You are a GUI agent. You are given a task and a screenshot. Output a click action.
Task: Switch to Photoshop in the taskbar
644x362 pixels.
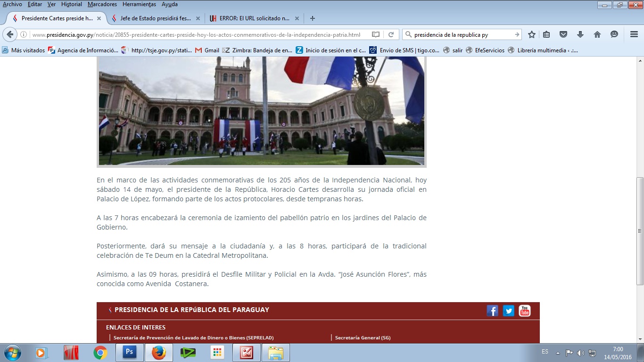coord(129,353)
